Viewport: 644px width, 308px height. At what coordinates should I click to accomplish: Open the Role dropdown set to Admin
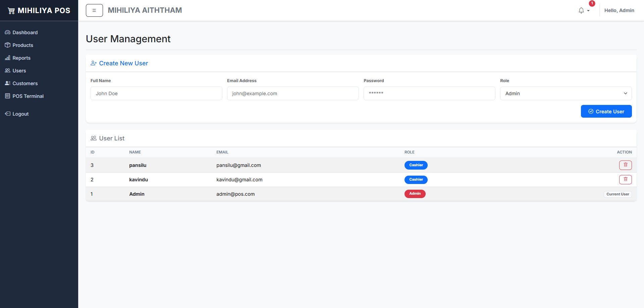[566, 94]
